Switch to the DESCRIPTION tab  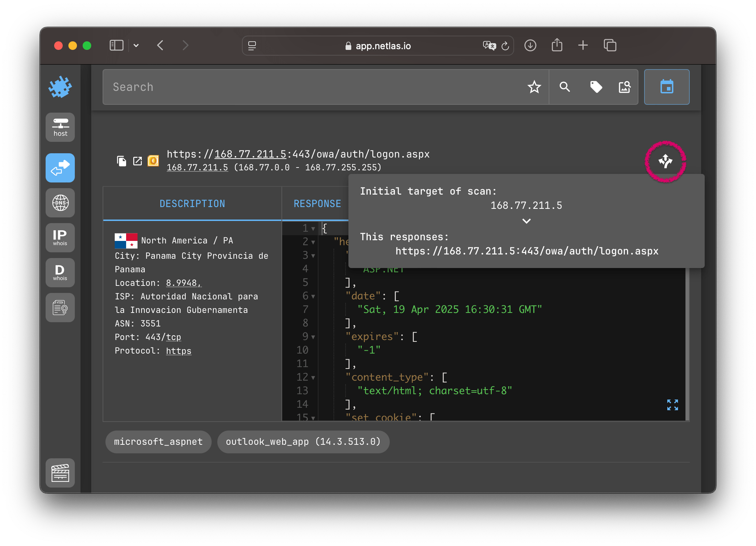pyautogui.click(x=192, y=204)
